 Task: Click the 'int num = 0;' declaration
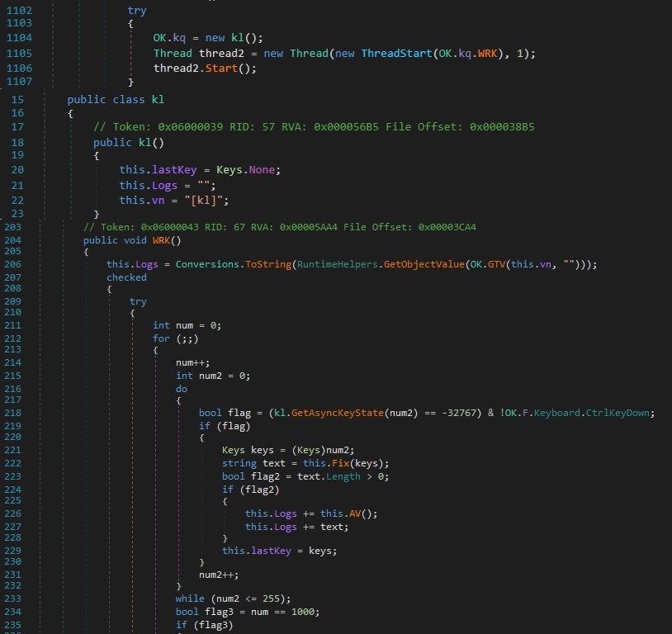pyautogui.click(x=187, y=325)
